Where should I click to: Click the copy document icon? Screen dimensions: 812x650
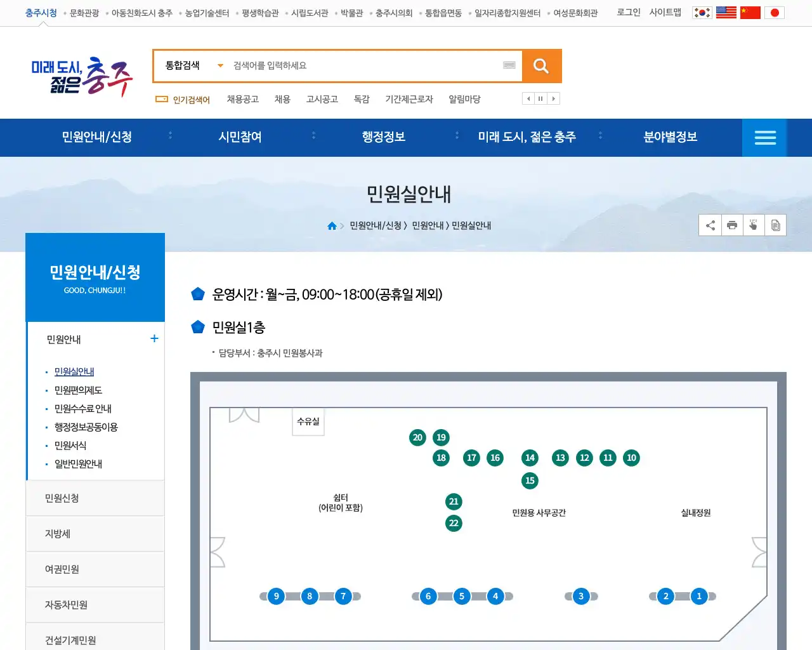pos(775,225)
